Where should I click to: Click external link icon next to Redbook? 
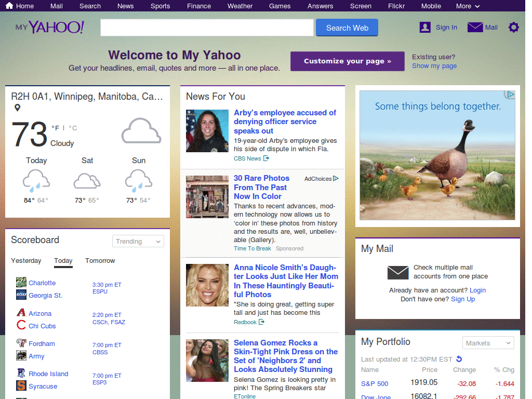(x=262, y=322)
